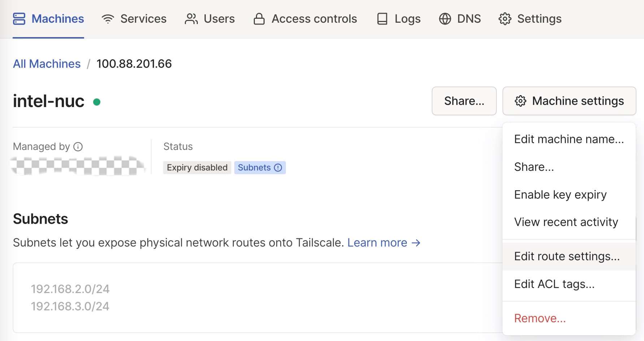Click the Users people icon

pos(191,19)
